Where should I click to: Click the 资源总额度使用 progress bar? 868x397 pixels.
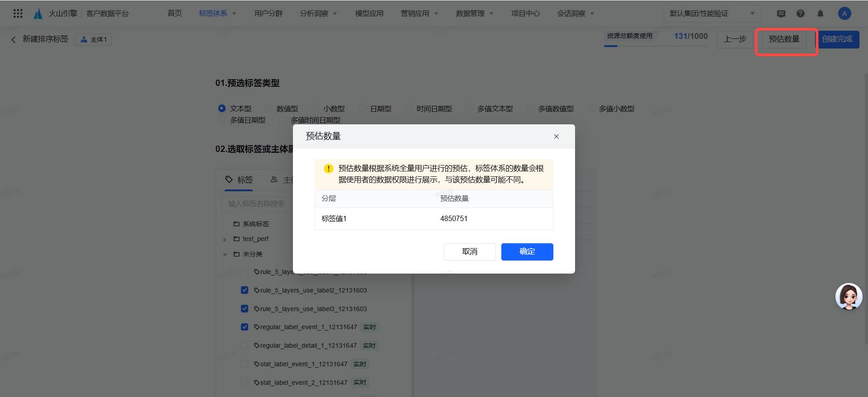click(656, 46)
